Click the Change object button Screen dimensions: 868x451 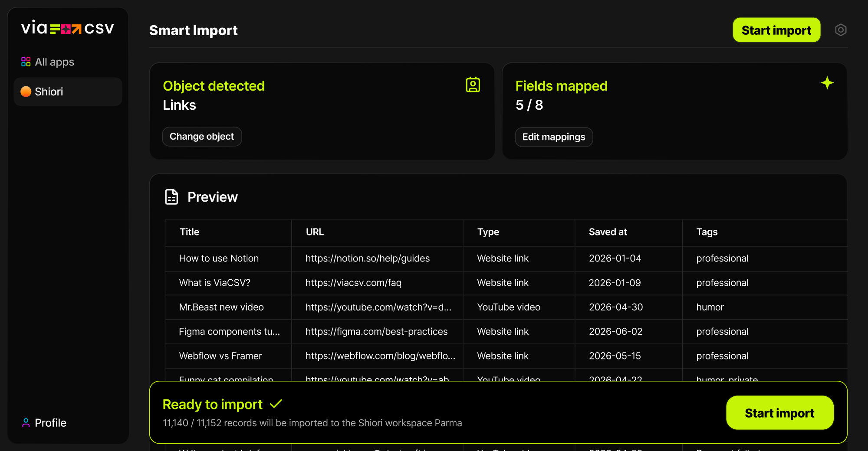coord(202,137)
